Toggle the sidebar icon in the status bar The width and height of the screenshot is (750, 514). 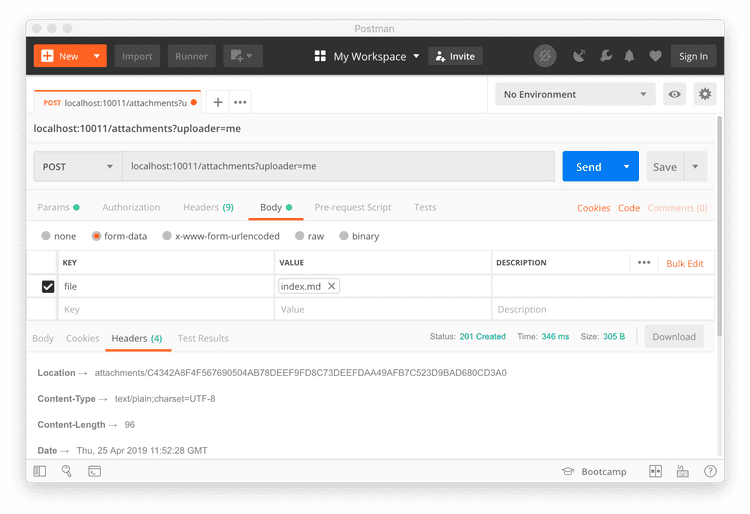tap(40, 471)
